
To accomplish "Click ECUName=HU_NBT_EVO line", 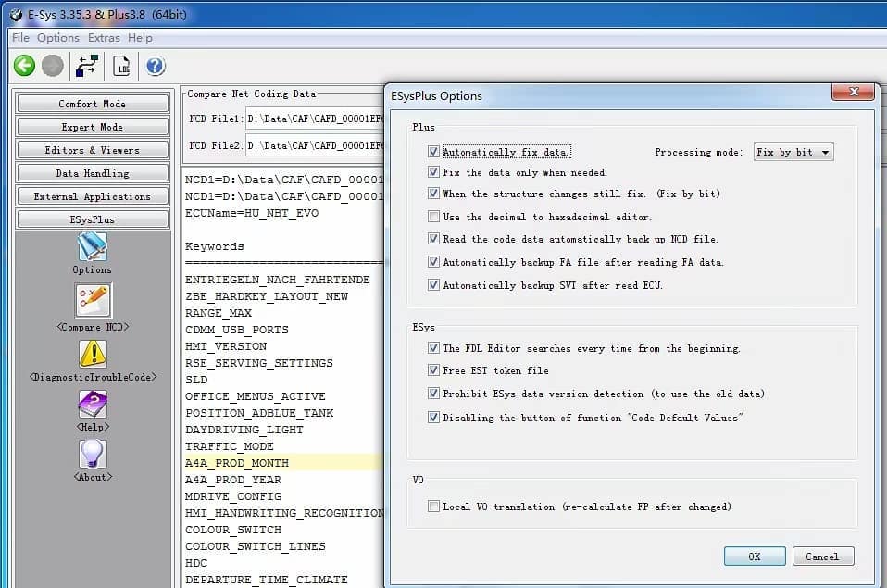I will pyautogui.click(x=251, y=213).
